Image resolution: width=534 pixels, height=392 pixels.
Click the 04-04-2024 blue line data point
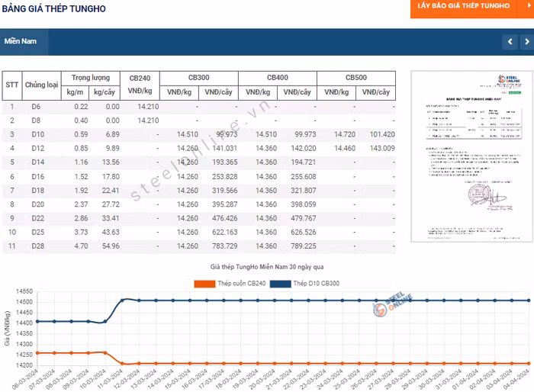pyautogui.click(x=529, y=300)
